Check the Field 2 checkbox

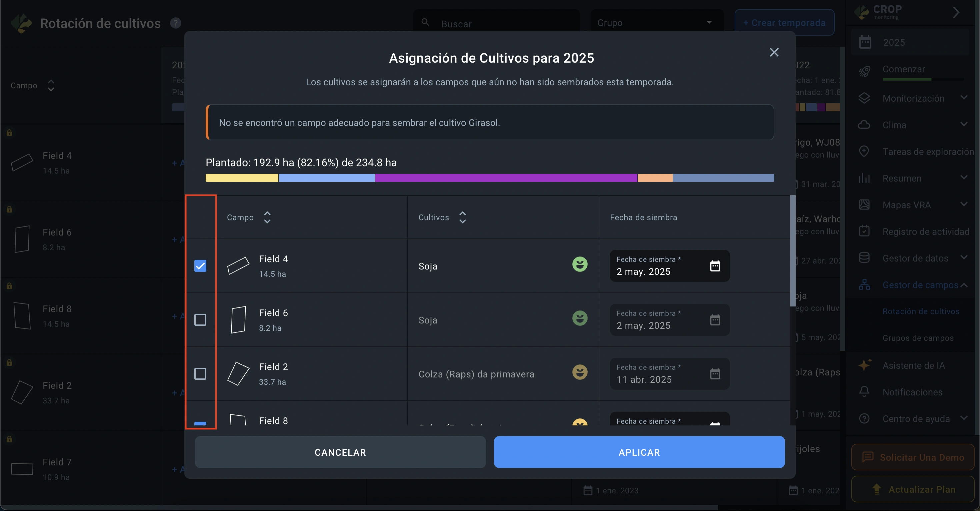pyautogui.click(x=200, y=374)
